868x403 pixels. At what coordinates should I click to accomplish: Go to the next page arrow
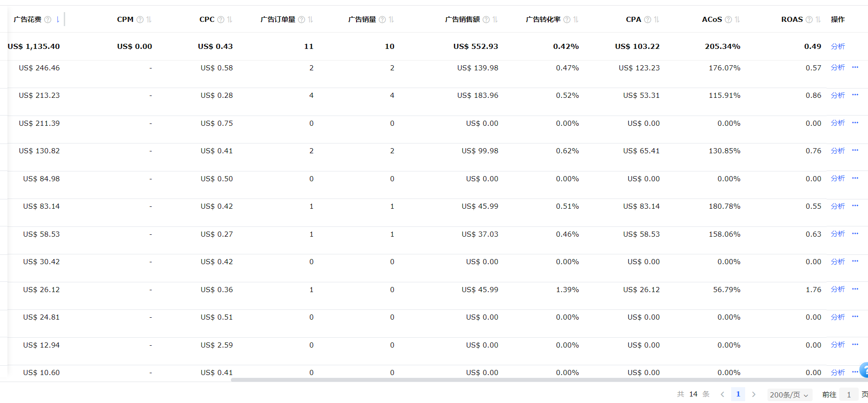point(754,394)
